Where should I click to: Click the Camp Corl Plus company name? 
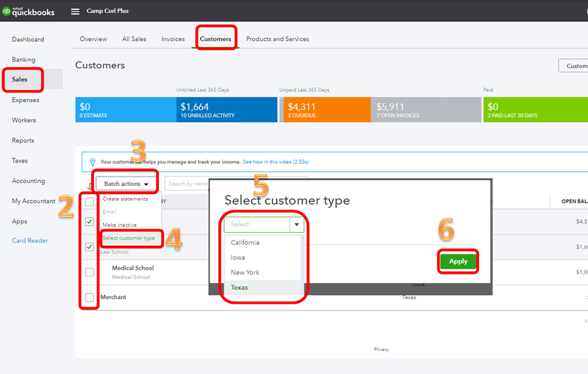click(108, 11)
